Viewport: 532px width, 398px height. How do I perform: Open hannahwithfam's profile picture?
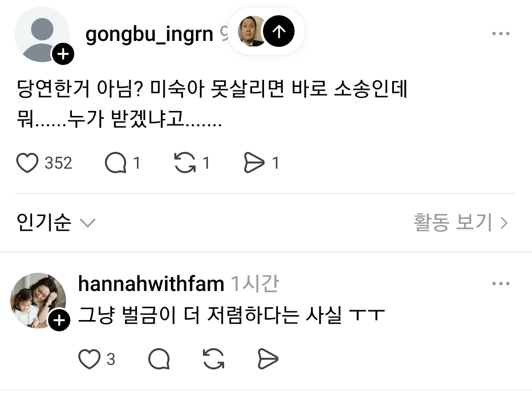tap(38, 300)
